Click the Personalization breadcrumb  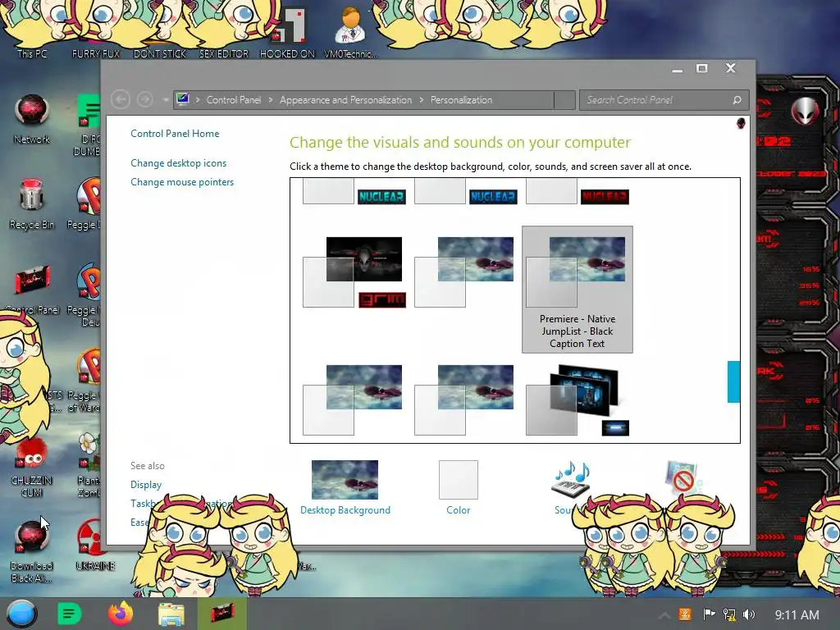(461, 99)
